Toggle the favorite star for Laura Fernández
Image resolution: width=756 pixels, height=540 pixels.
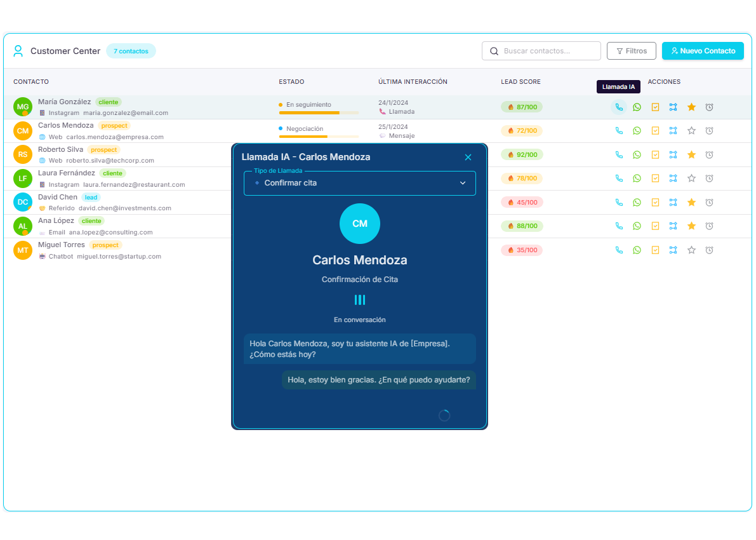coord(691,179)
